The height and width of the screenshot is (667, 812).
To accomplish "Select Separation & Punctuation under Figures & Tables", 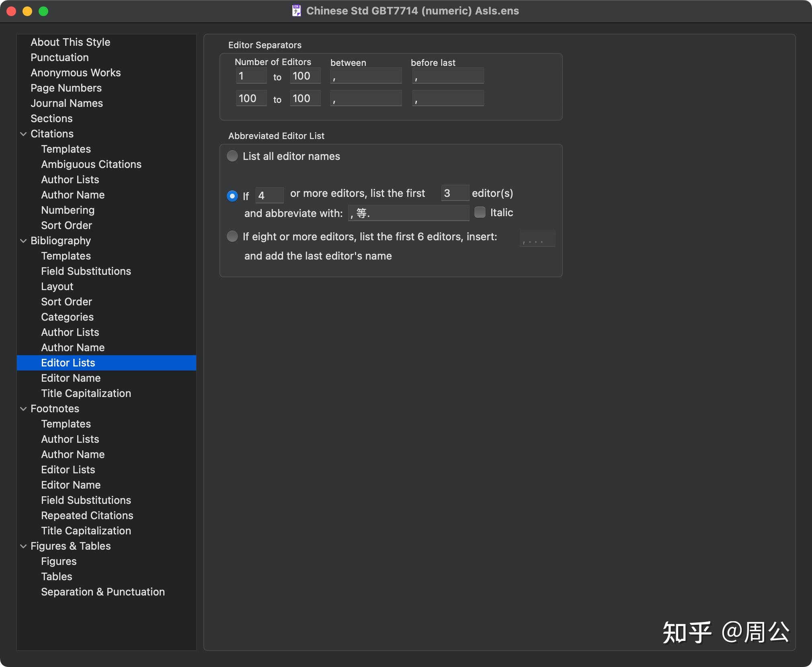I will 103,592.
